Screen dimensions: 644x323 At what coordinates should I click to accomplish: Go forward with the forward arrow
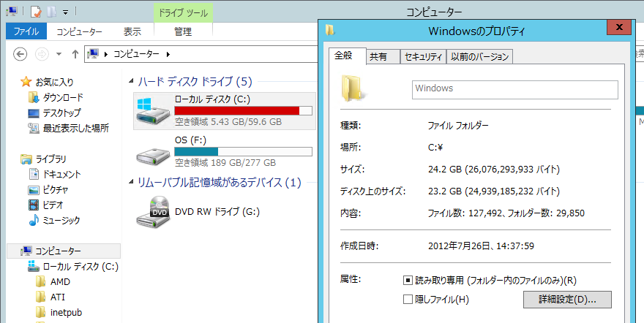[42, 53]
